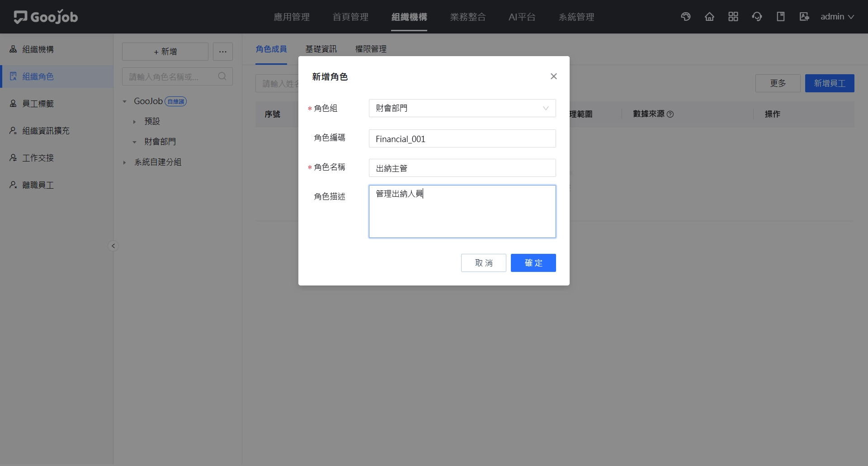The image size is (868, 466).
Task: Switch to the 角色成員 tab
Action: pyautogui.click(x=271, y=49)
